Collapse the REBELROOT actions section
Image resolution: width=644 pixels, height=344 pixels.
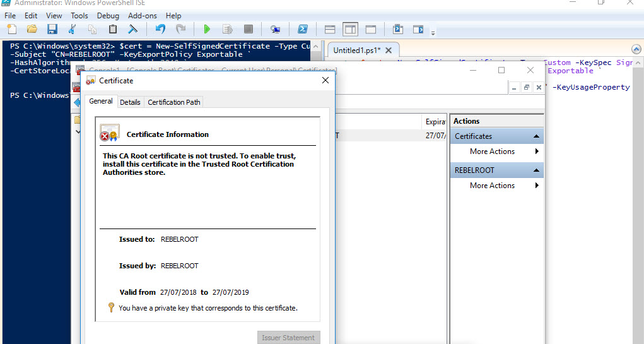536,170
